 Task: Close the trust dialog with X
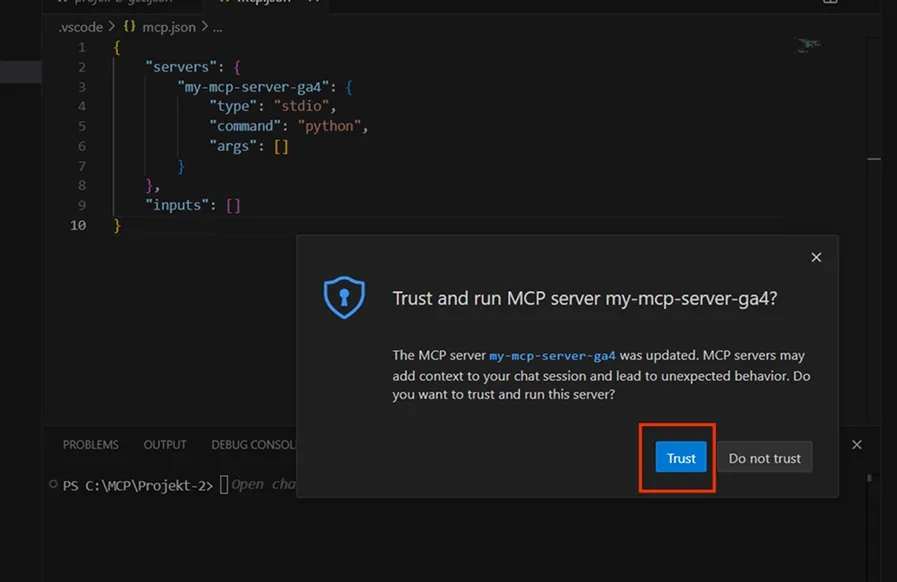coord(816,258)
